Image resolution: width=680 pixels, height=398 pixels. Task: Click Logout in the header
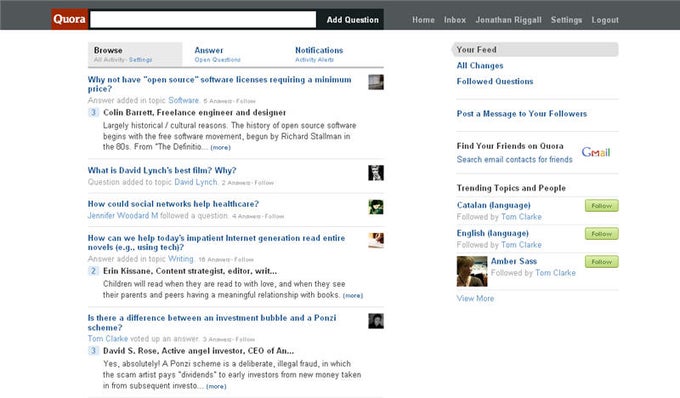(605, 20)
